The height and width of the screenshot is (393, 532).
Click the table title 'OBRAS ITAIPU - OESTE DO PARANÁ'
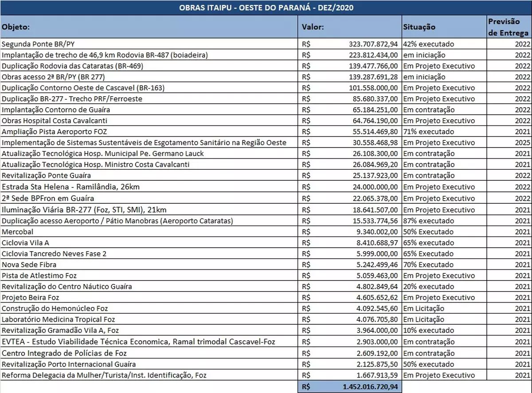pyautogui.click(x=266, y=8)
